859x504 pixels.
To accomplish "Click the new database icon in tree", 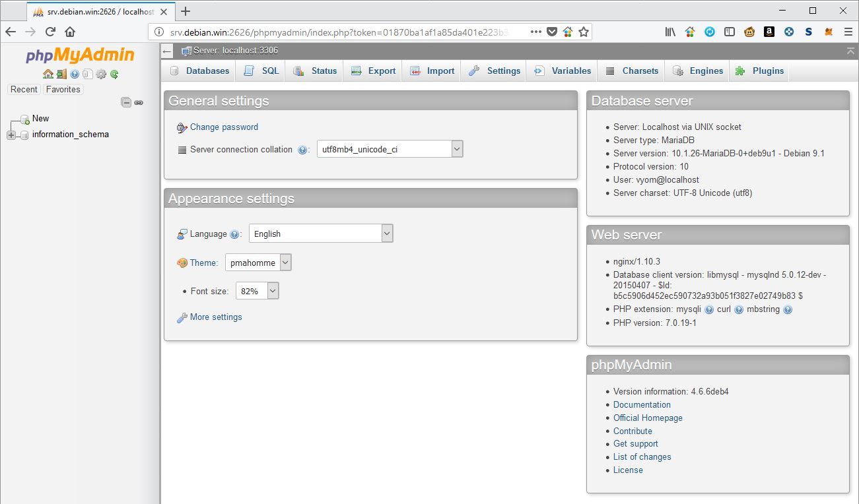I will click(x=25, y=119).
